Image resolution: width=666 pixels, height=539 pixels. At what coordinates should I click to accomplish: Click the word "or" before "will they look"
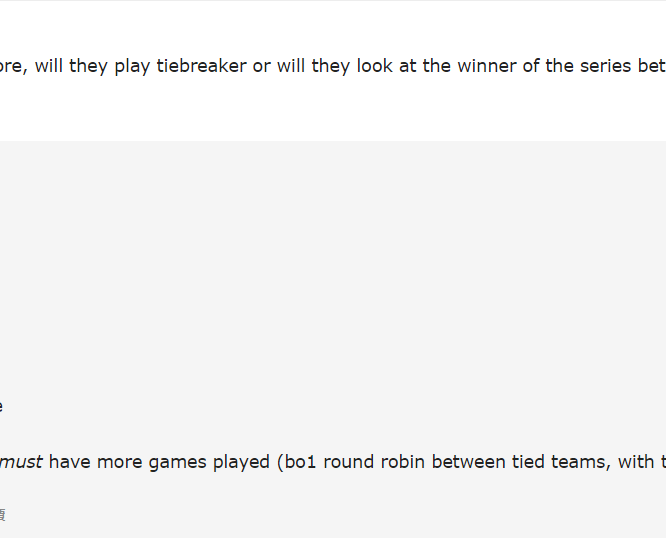(262, 67)
